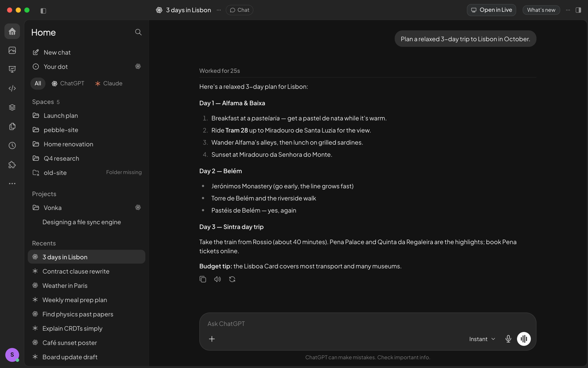Filter the list to ChatGPT chats
The height and width of the screenshot is (368, 588).
point(68,84)
